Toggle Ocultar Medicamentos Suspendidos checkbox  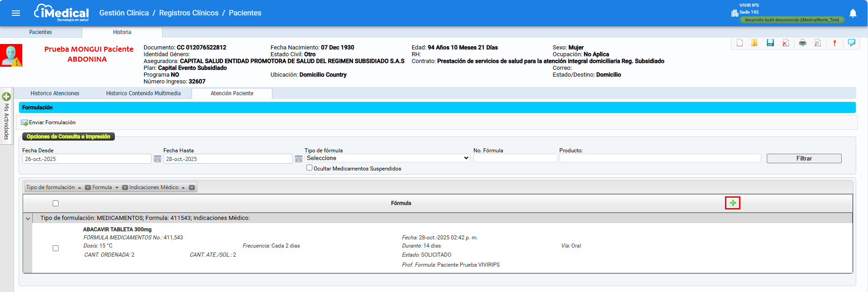tap(310, 168)
